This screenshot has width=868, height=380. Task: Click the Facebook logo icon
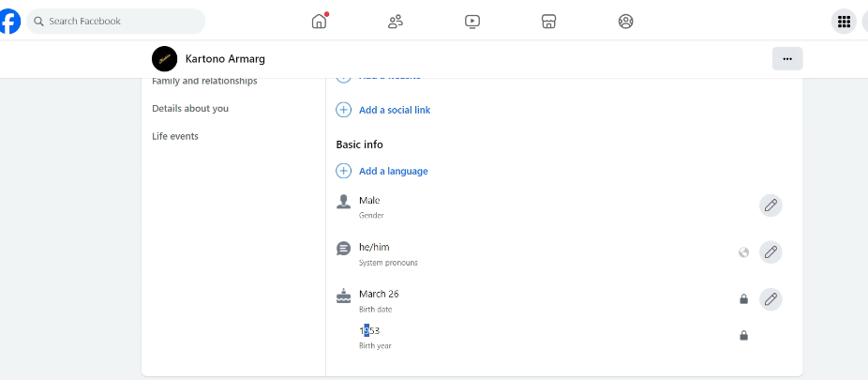pos(8,21)
